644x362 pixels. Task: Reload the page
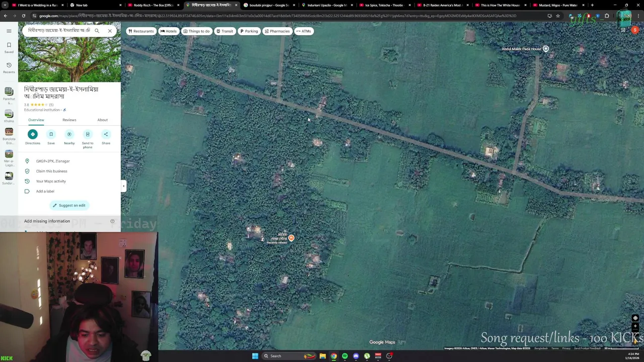pyautogui.click(x=23, y=16)
